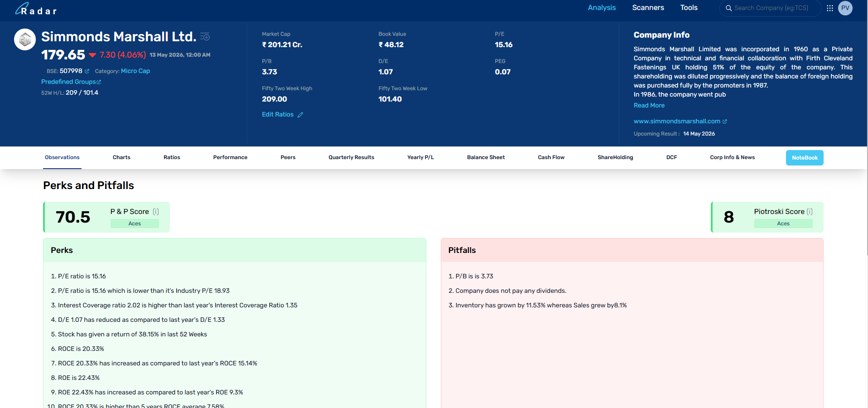This screenshot has width=868, height=408.
Task: Click the Market Cap value ₹ 201.21 Cr.
Action: (x=282, y=45)
